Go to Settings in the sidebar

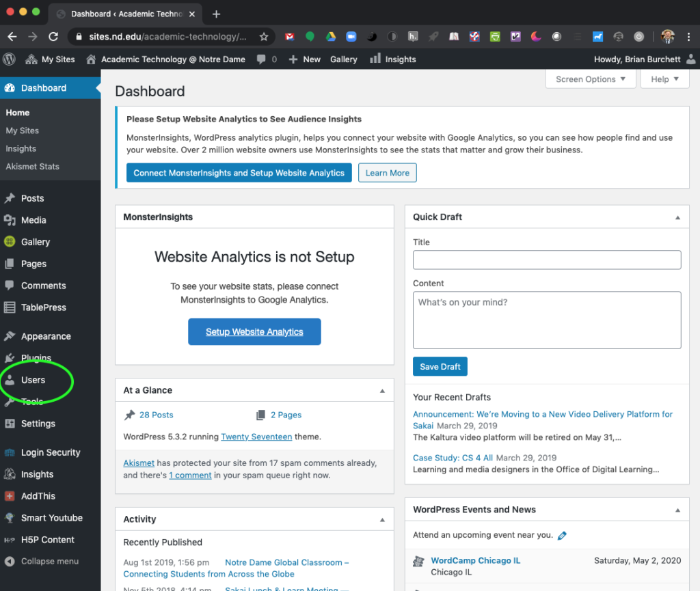point(38,424)
